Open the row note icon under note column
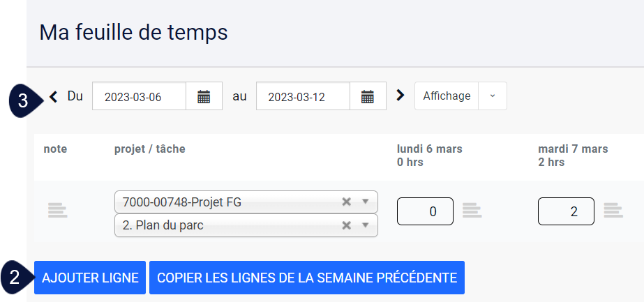Viewport: 644px width, 302px height. [x=57, y=210]
